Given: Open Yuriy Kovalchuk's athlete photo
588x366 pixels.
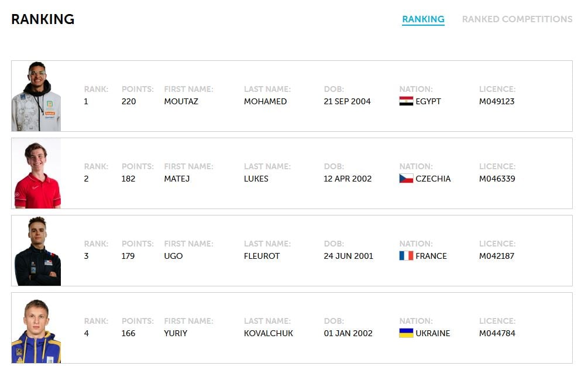Looking at the screenshot, I should [x=36, y=328].
